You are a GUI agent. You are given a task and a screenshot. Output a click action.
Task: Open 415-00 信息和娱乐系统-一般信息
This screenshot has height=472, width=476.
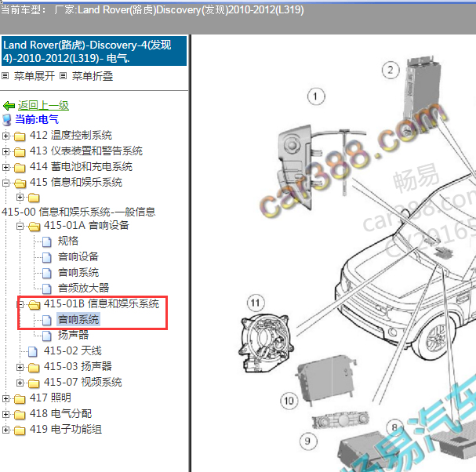tap(78, 212)
